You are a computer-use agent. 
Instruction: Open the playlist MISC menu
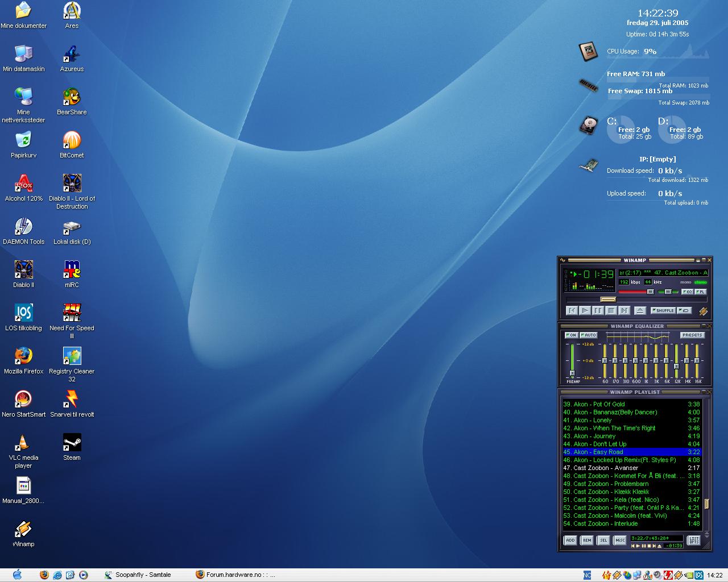[620, 540]
